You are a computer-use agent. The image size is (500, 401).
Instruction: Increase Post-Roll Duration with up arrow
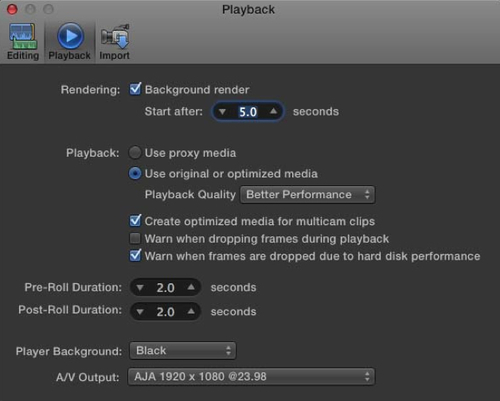pos(191,311)
